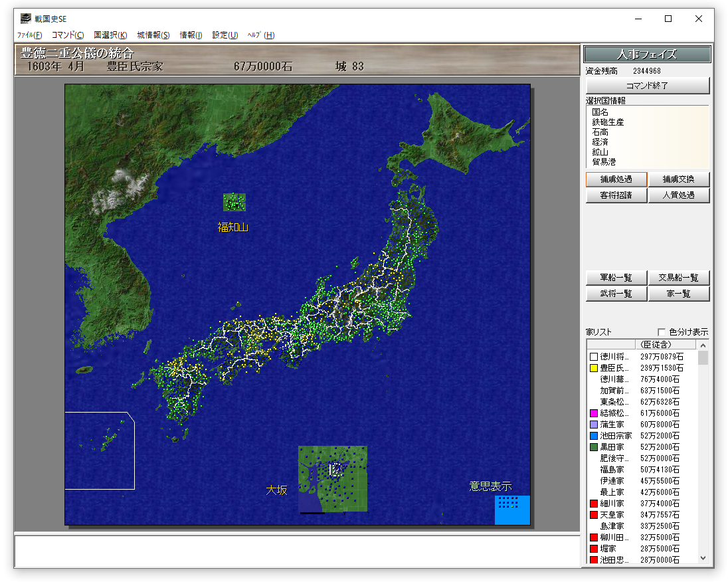728x582 pixels.
Task: Click the 捕虜処遇 button
Action: 616,179
